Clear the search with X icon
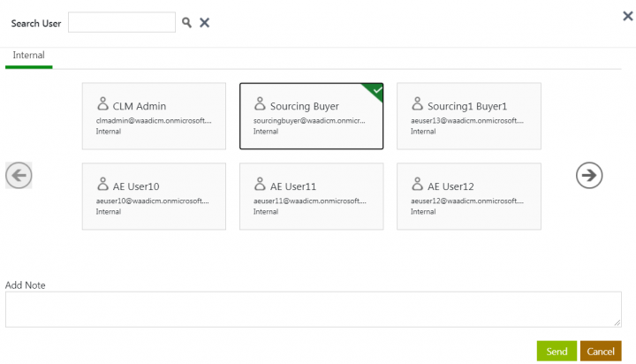This screenshot has height=364, width=636. click(x=204, y=23)
